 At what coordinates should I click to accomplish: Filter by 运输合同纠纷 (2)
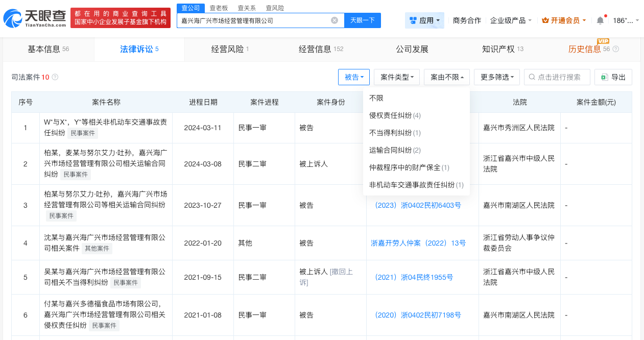pos(416,150)
